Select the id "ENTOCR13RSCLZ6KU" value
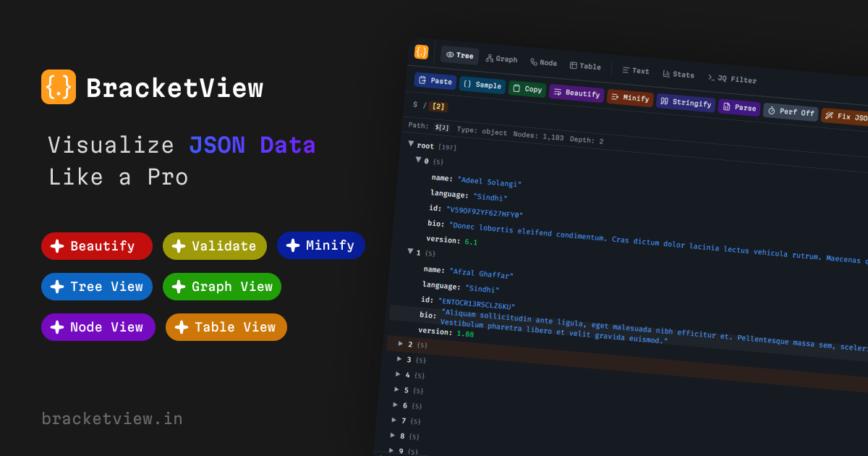Viewport: 868px width, 456px height. click(x=476, y=304)
